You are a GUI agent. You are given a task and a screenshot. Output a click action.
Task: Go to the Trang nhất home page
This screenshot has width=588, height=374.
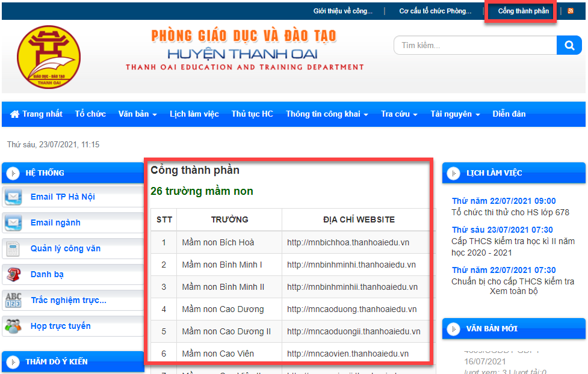click(x=36, y=114)
